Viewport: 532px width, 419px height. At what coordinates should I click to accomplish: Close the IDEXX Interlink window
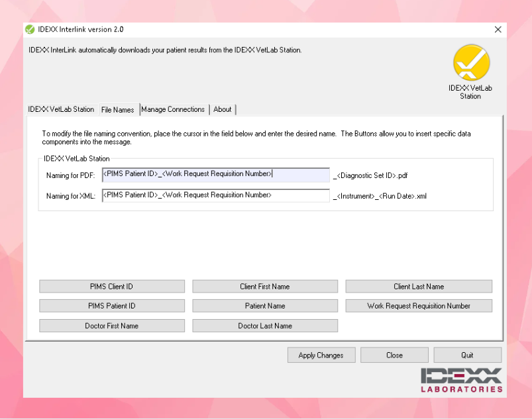tap(498, 30)
